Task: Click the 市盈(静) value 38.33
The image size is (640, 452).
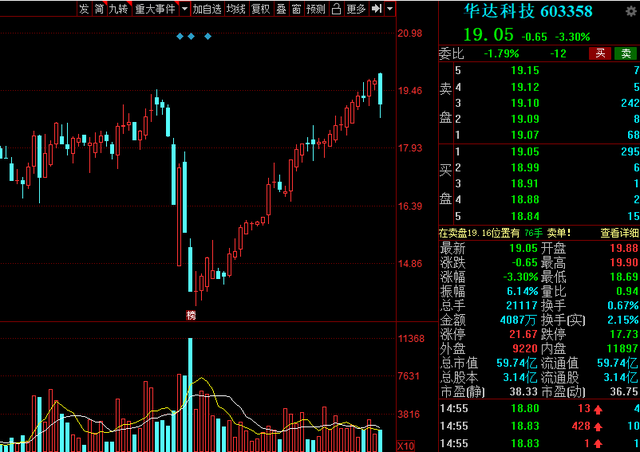Action: click(523, 392)
